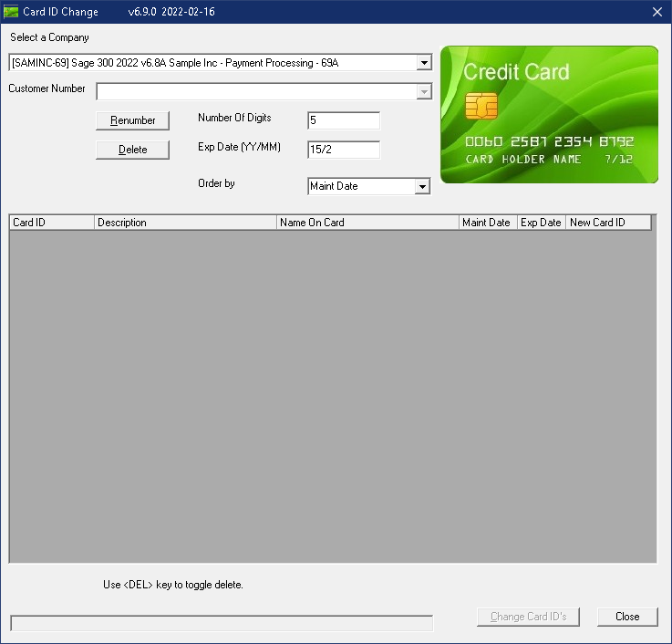
Task: Click the green Credit Card image
Action: (x=549, y=115)
